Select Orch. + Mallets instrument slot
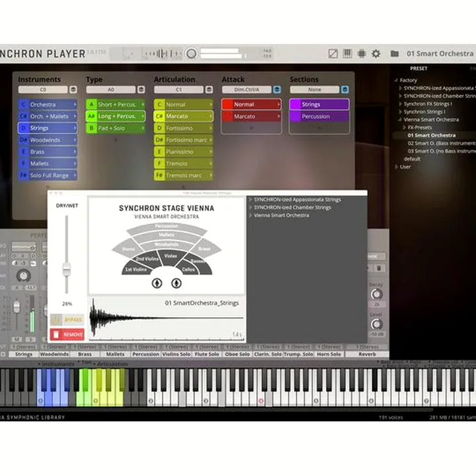The height and width of the screenshot is (476, 476). [x=48, y=116]
